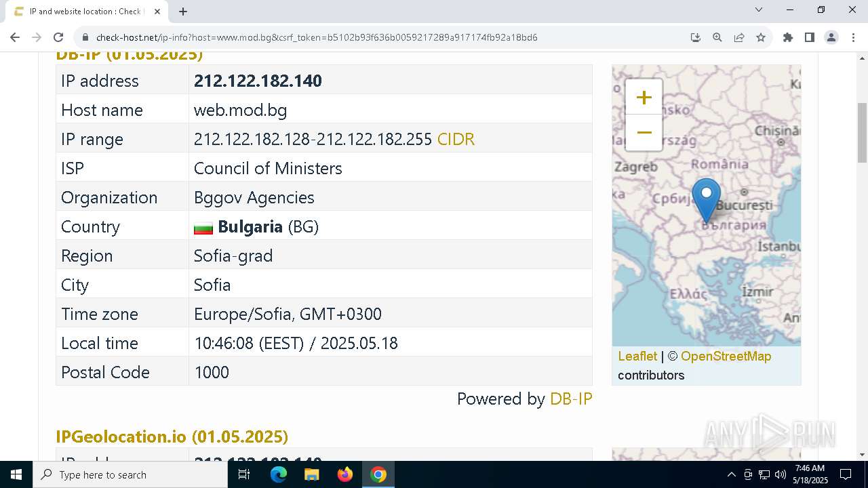Click the install app icon in address bar
Screen dimensions: 868x488
tap(696, 37)
